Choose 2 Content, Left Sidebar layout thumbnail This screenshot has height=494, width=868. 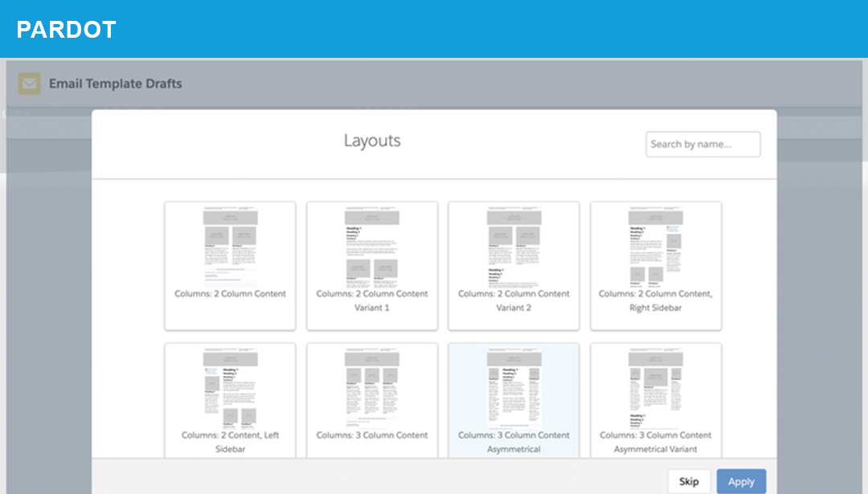tap(230, 388)
